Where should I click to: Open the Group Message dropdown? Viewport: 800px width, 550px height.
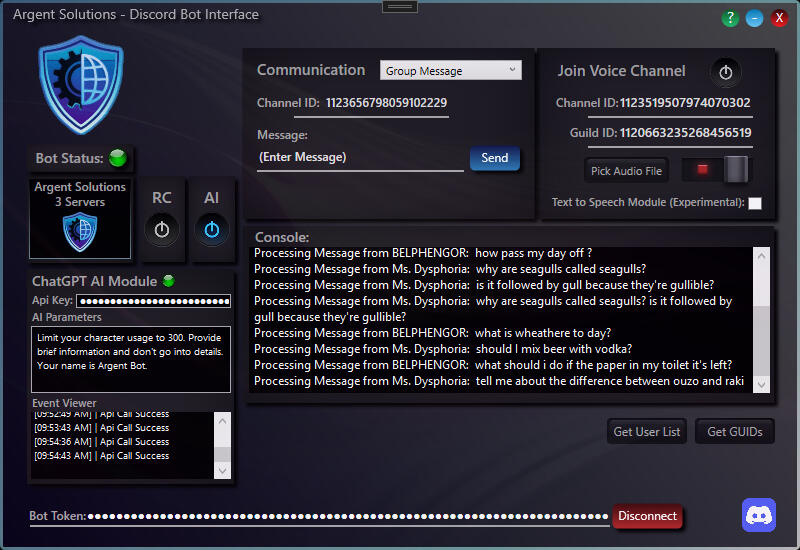(x=451, y=71)
